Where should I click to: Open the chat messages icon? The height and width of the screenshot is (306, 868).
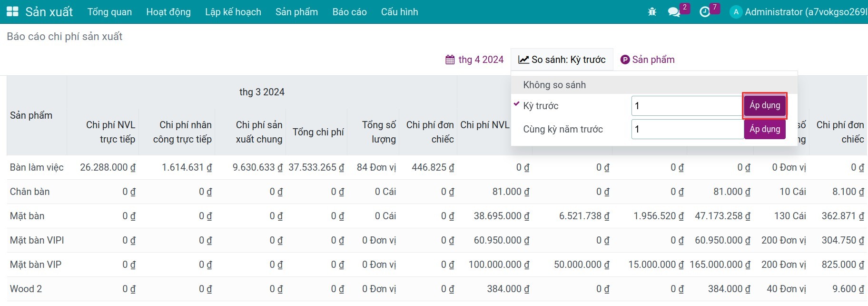674,12
